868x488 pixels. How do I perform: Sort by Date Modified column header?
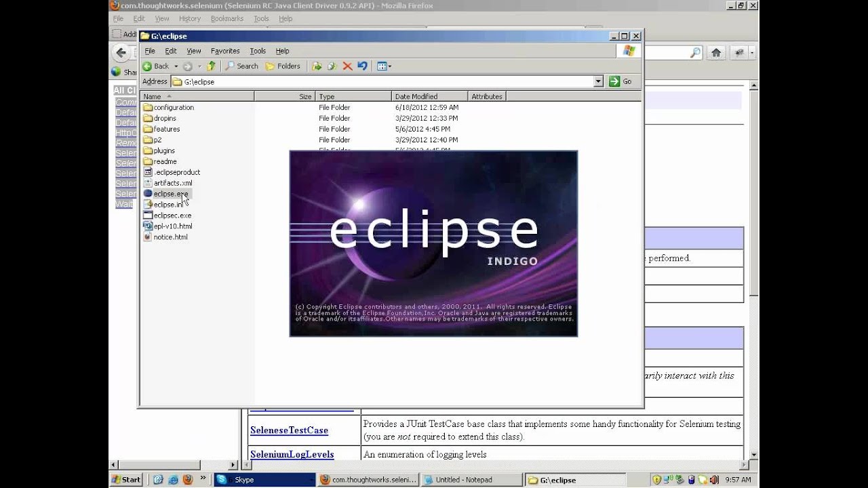[429, 96]
